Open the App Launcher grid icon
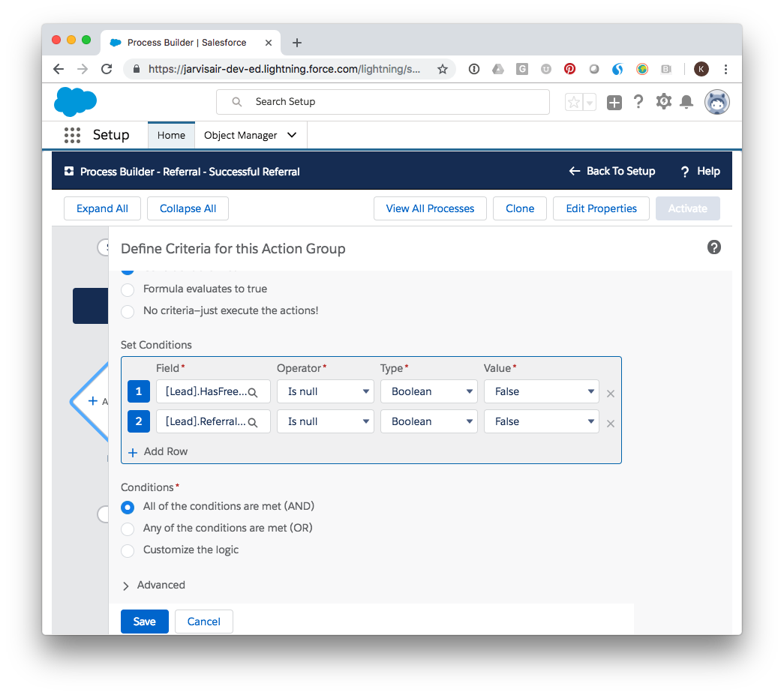 tap(73, 135)
